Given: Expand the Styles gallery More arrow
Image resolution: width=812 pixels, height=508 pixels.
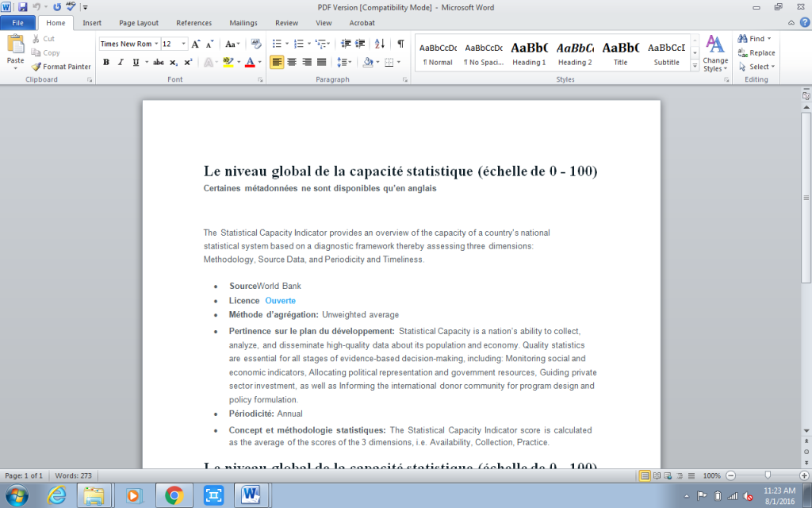Looking at the screenshot, I should 695,66.
